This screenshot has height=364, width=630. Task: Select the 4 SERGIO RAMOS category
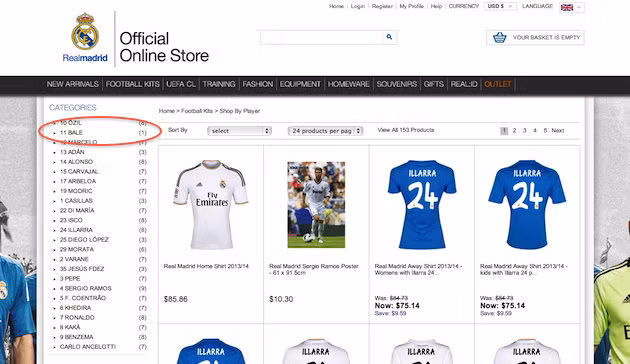coord(86,288)
